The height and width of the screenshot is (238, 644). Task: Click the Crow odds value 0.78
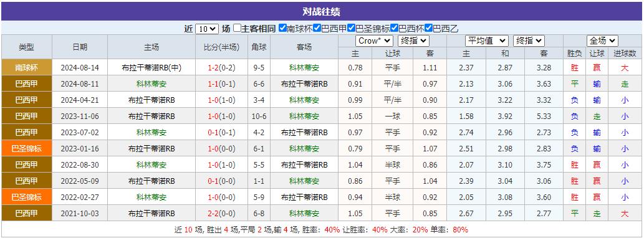355,68
